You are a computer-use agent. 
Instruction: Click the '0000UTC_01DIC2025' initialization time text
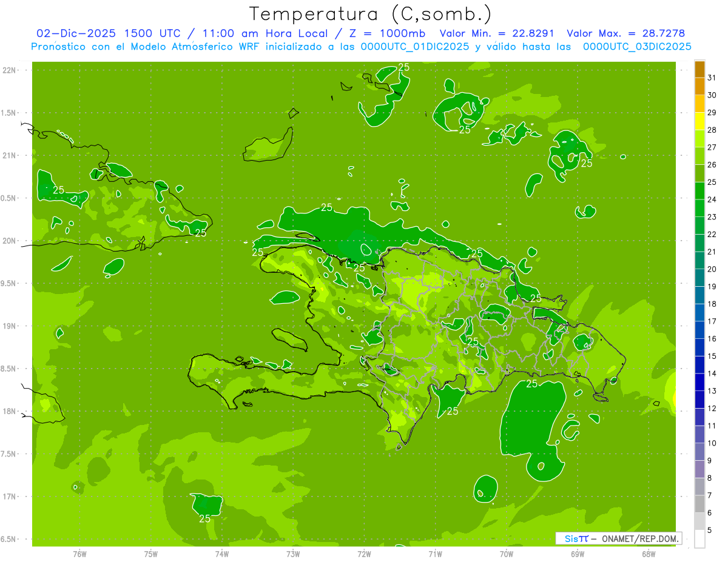click(x=415, y=47)
